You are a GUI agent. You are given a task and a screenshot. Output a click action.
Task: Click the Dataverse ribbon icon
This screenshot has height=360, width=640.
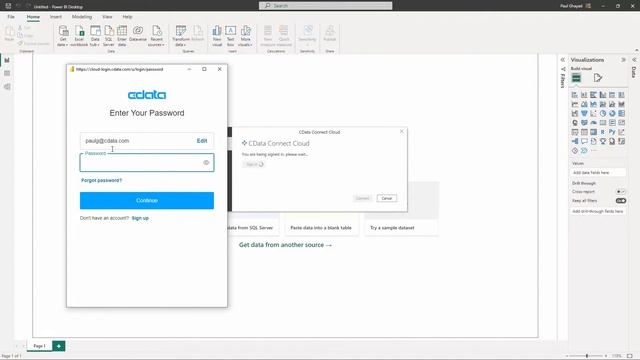pyautogui.click(x=138, y=33)
